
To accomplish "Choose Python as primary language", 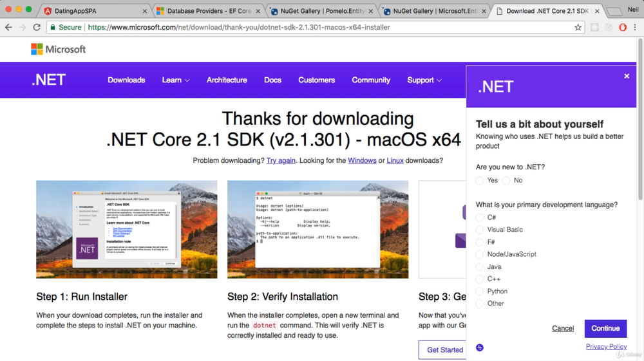I will tap(479, 292).
